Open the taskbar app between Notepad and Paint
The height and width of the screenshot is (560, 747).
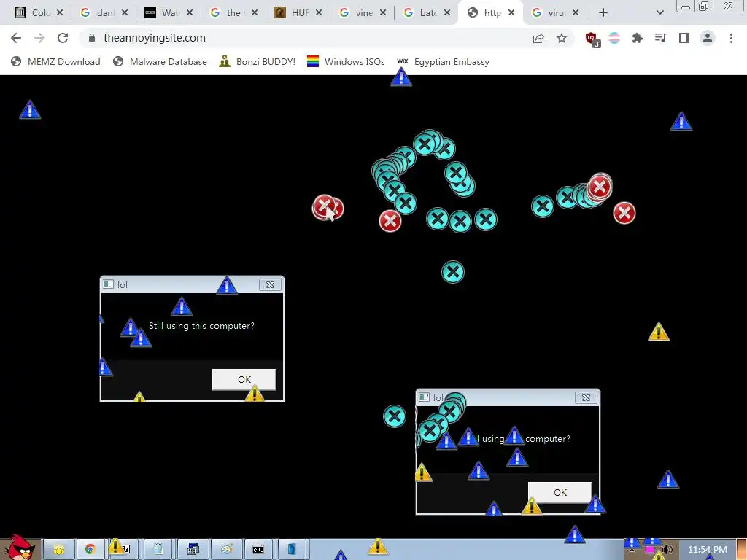193,550
